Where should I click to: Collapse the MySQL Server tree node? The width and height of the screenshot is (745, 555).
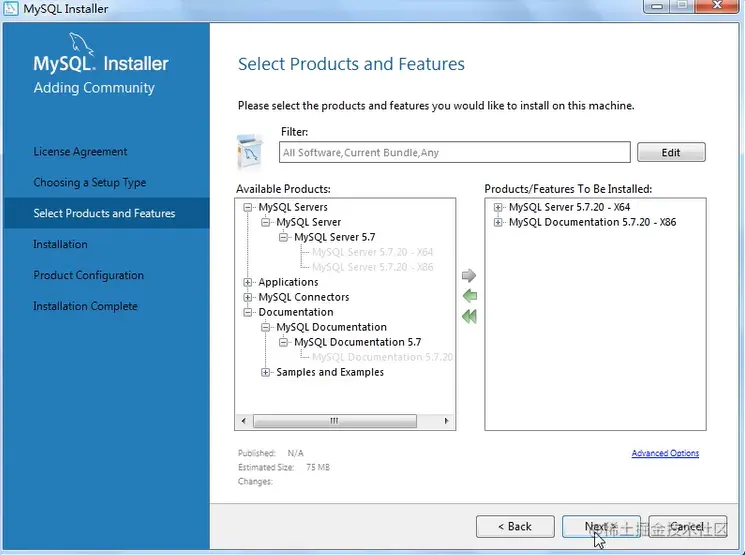click(266, 222)
